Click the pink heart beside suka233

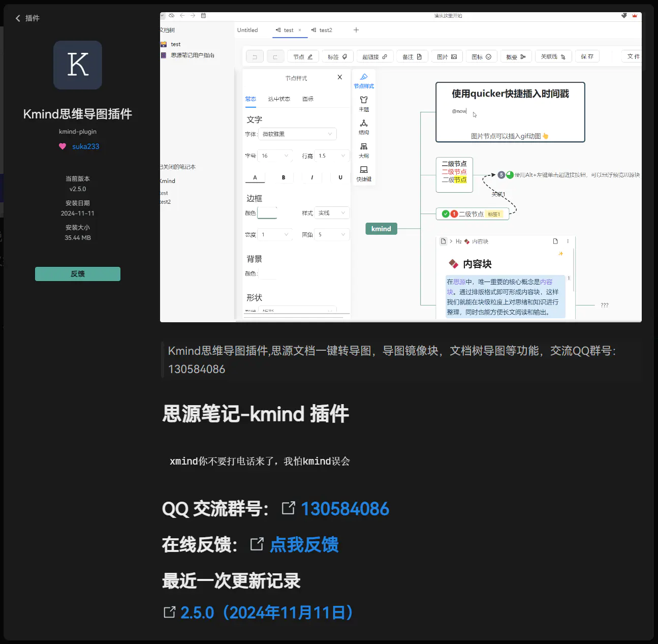[x=62, y=146]
